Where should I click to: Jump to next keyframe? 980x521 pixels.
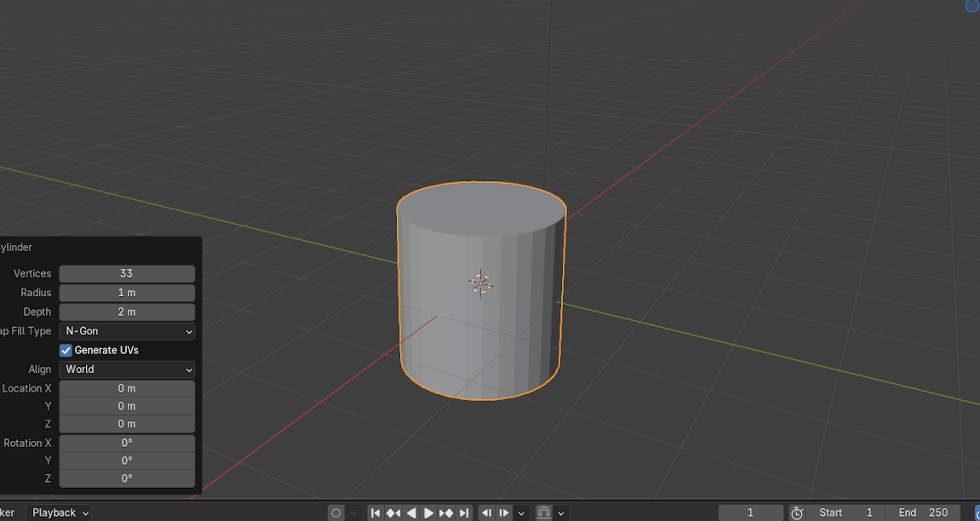[x=446, y=512]
